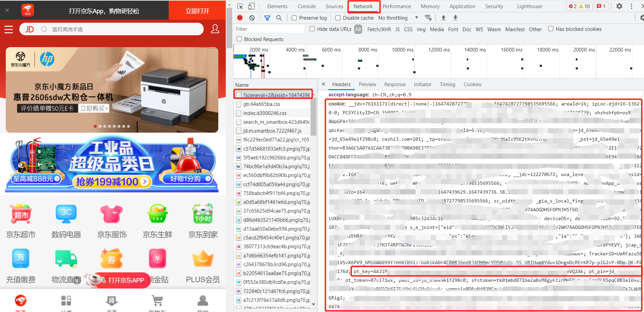Select the Fetch/XHR filter

(x=379, y=30)
